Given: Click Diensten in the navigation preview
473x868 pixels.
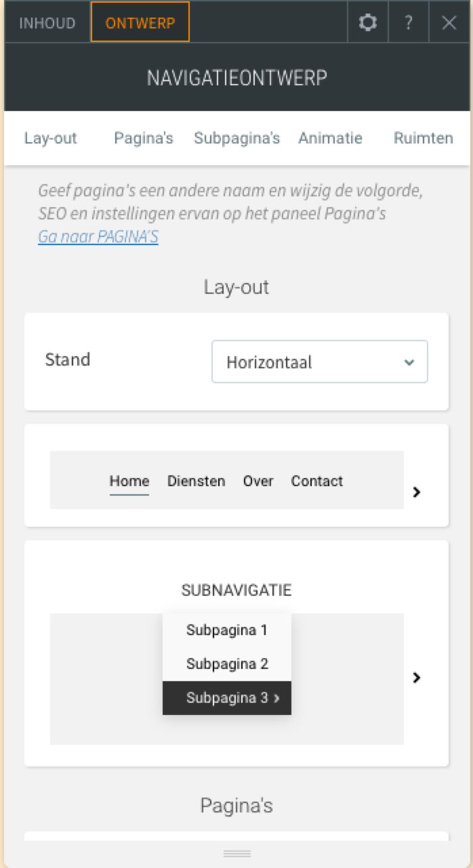Looking at the screenshot, I should (196, 481).
